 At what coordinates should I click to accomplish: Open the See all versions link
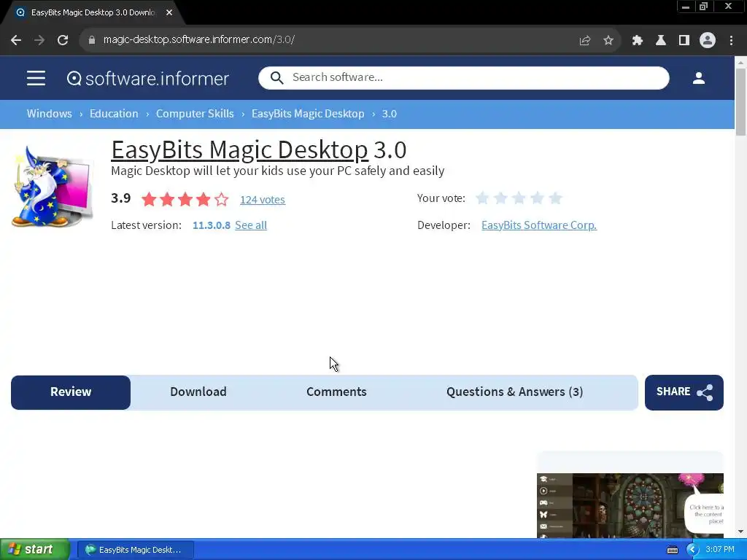251,225
